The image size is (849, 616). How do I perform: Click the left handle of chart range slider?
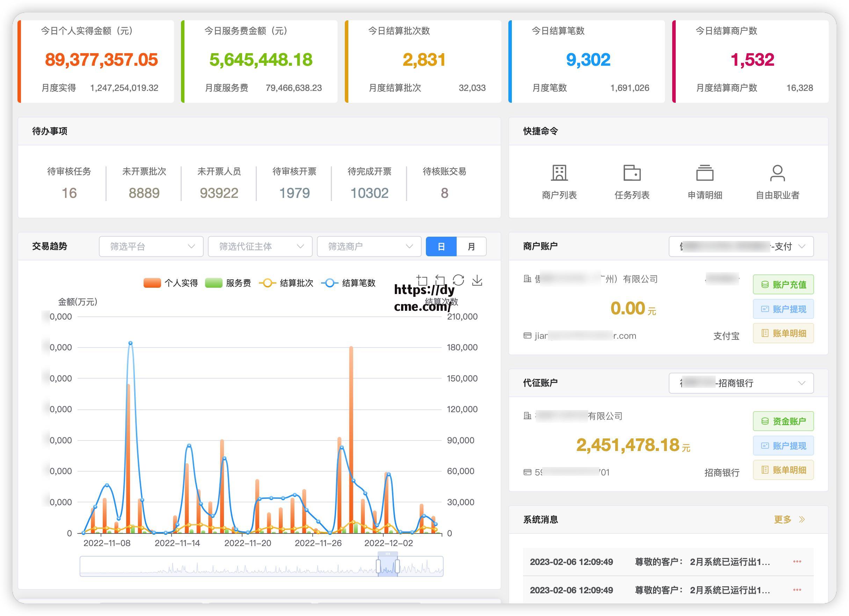[x=378, y=566]
